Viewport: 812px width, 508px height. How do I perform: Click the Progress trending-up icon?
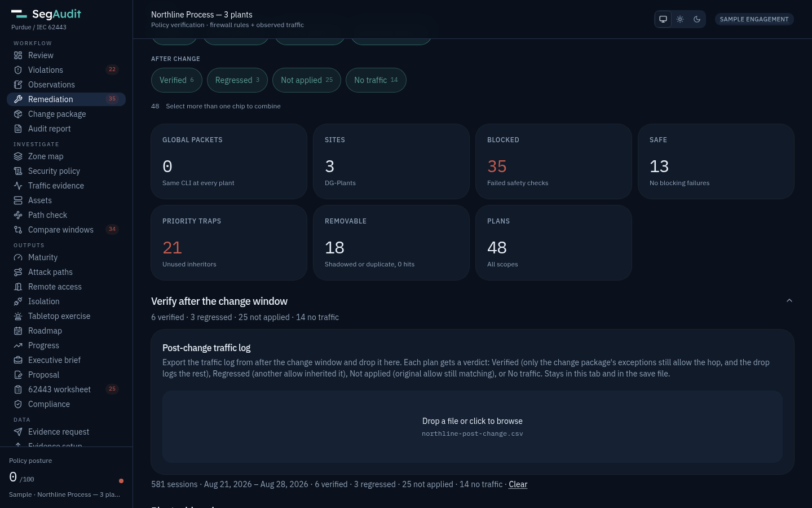18,345
